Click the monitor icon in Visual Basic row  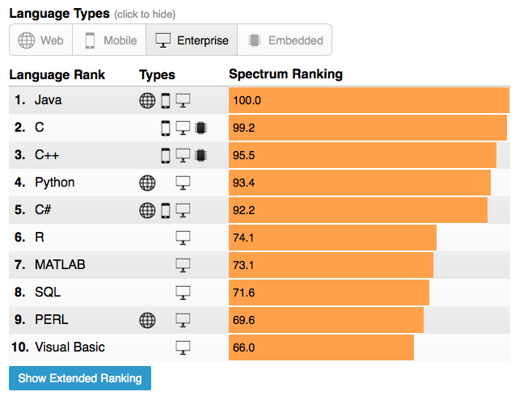click(183, 347)
